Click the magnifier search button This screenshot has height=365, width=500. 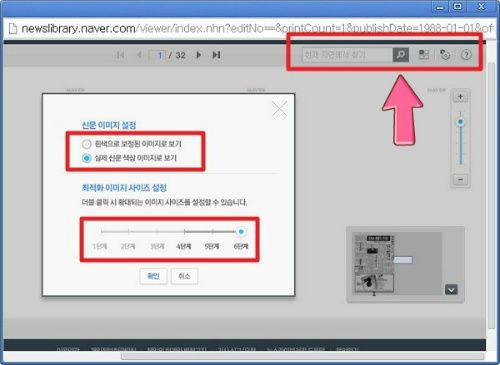(401, 55)
